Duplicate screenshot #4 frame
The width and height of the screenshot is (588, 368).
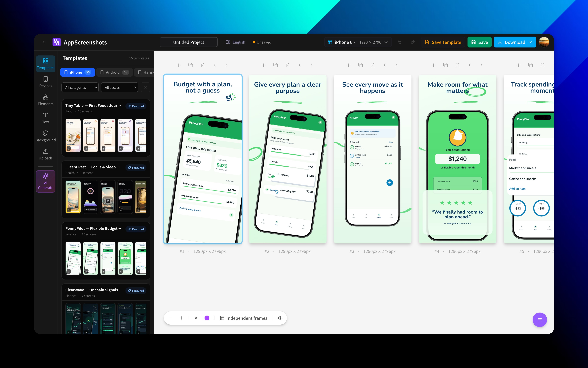tap(446, 65)
